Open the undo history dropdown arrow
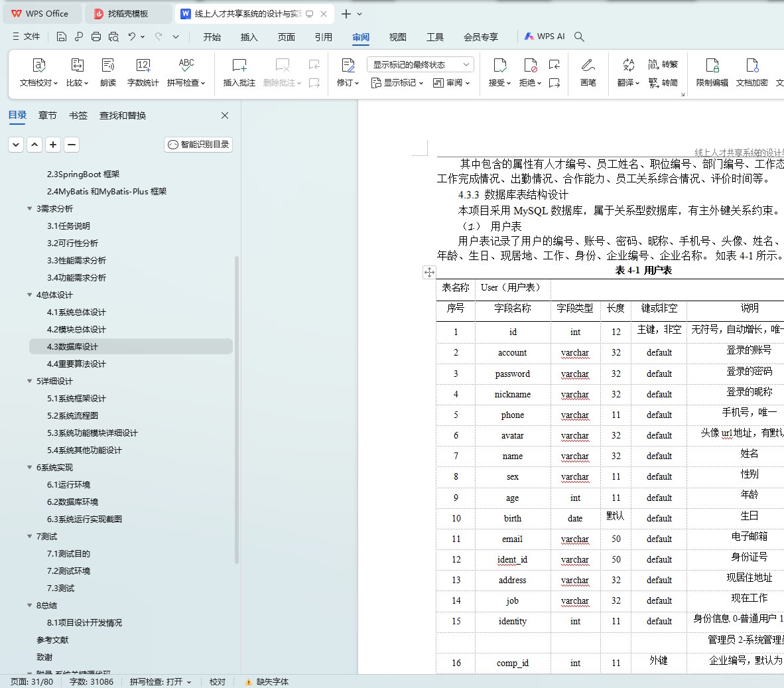Image resolution: width=784 pixels, height=688 pixels. pos(143,36)
